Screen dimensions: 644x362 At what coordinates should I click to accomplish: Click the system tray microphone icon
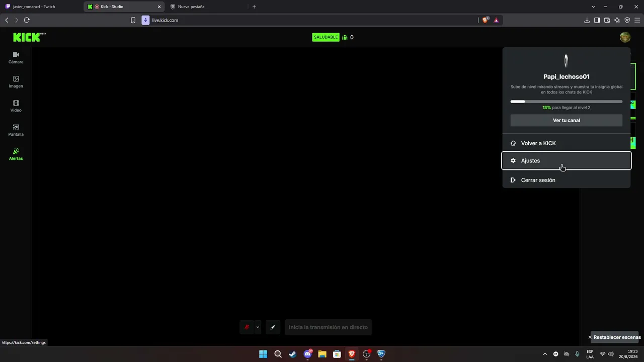[577, 354]
